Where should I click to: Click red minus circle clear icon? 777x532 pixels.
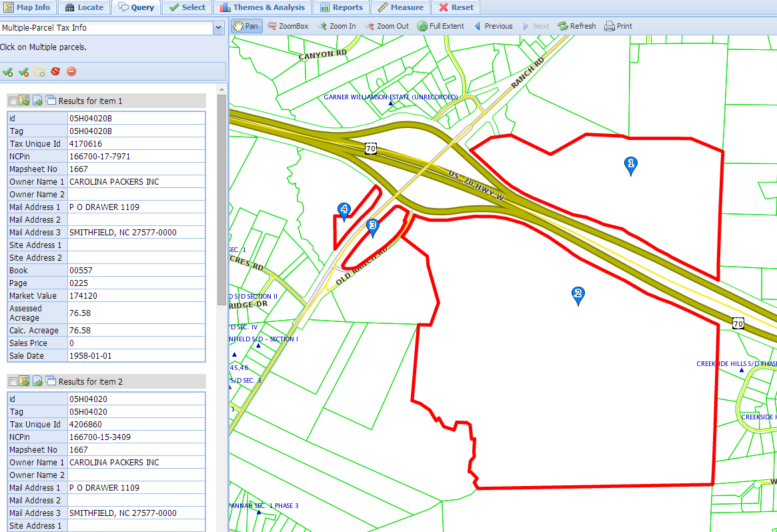tap(71, 71)
